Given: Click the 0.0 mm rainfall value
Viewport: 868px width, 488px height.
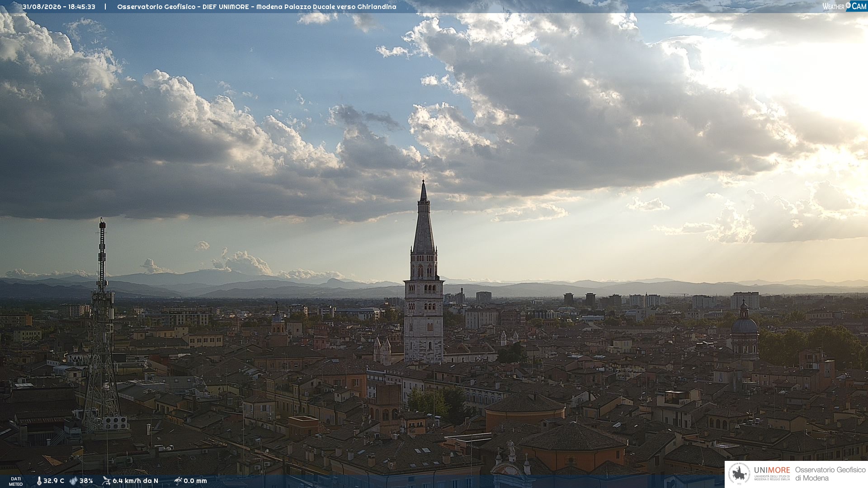Looking at the screenshot, I should 195,481.
